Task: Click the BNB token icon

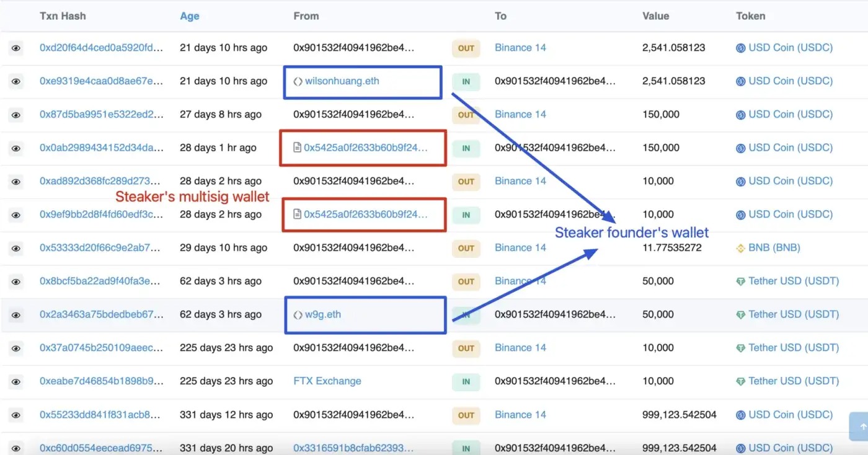Action: [740, 248]
